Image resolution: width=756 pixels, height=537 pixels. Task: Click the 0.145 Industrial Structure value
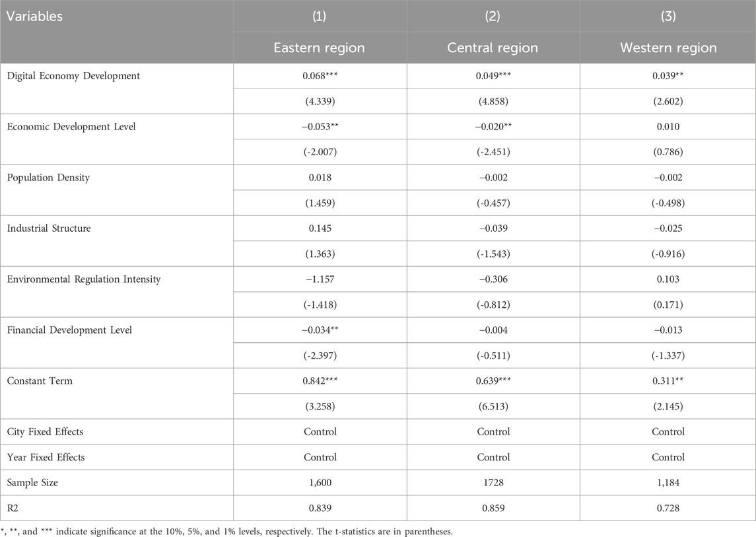320,229
